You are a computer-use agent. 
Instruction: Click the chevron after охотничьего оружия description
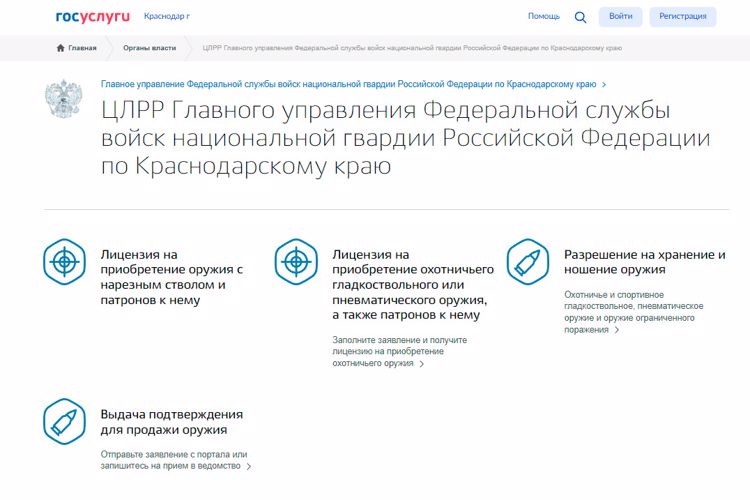(421, 364)
